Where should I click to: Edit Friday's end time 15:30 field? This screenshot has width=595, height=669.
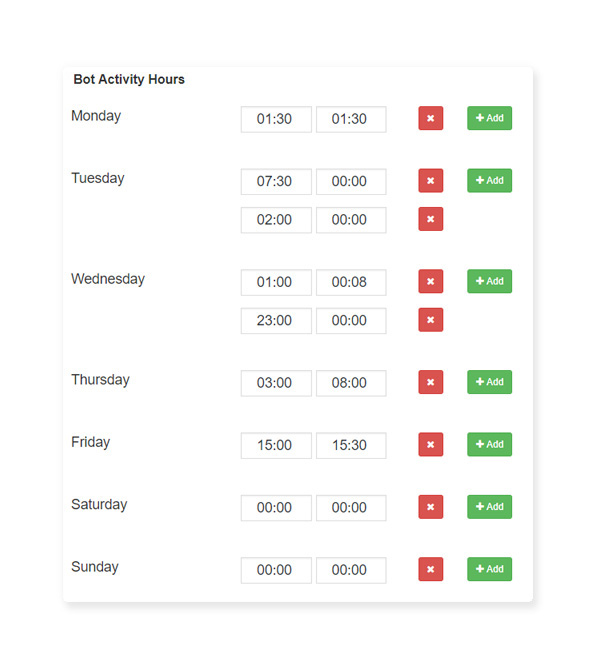point(351,445)
